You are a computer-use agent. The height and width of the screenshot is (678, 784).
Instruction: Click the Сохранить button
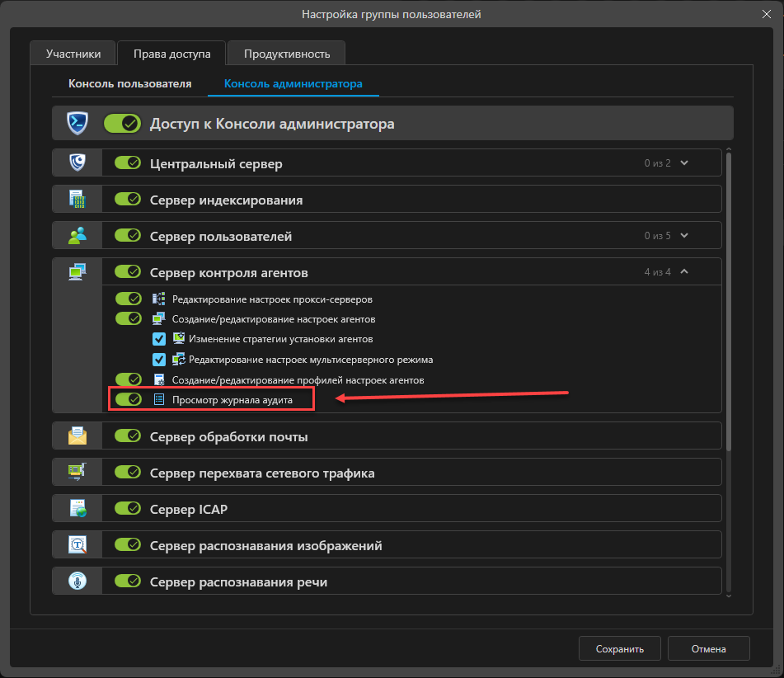point(619,649)
